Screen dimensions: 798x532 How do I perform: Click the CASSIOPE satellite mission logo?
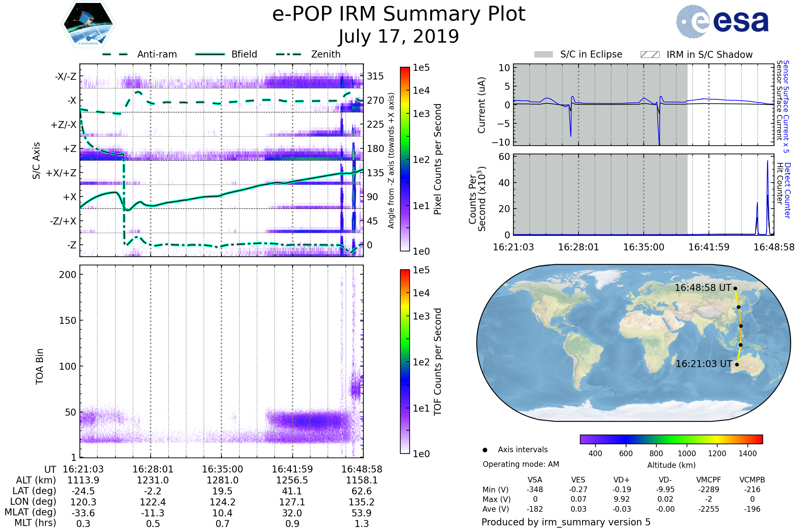88,24
